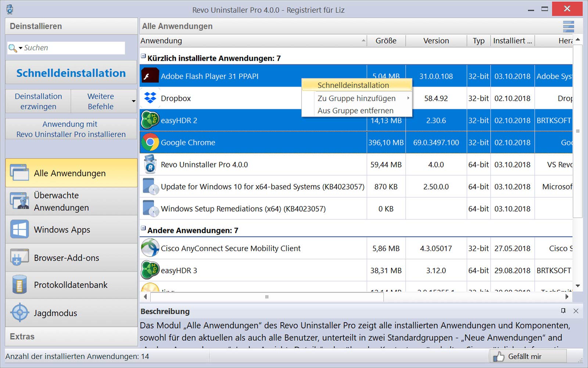Open the search options dropdown arrow
Image resolution: width=588 pixels, height=368 pixels.
click(x=21, y=48)
